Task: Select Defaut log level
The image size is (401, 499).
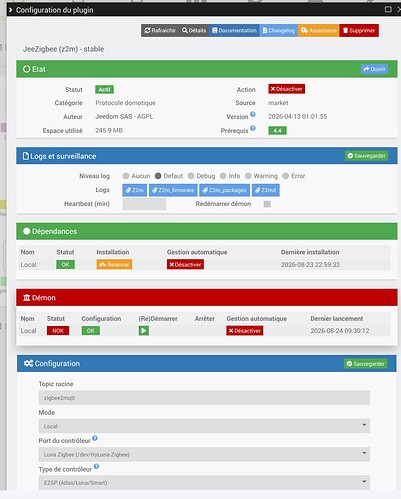Action: (158, 176)
